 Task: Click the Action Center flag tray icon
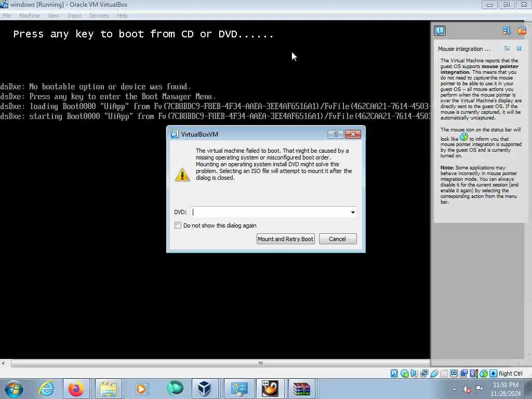pyautogui.click(x=479, y=389)
